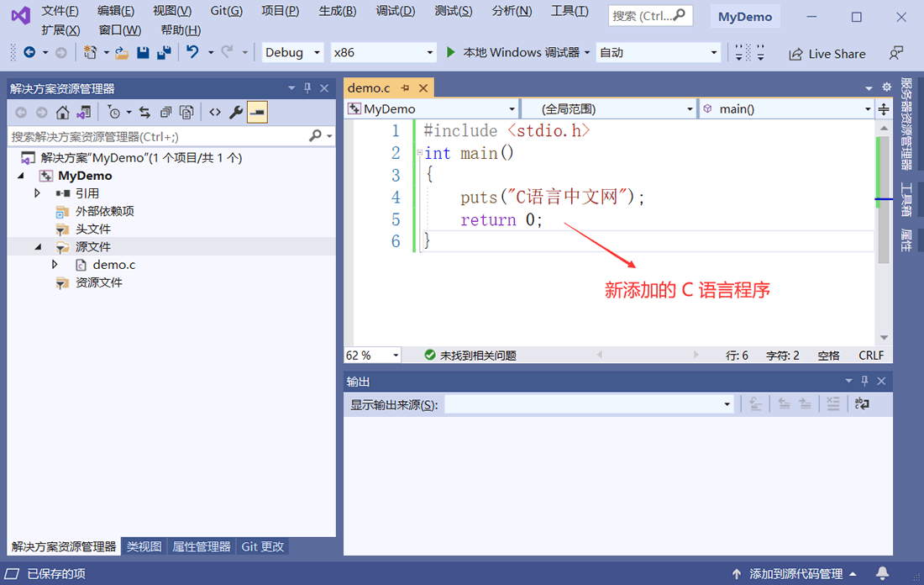Viewport: 924px width, 585px height.
Task: Click 未找到相关问题 status indicator
Action: pos(470,355)
